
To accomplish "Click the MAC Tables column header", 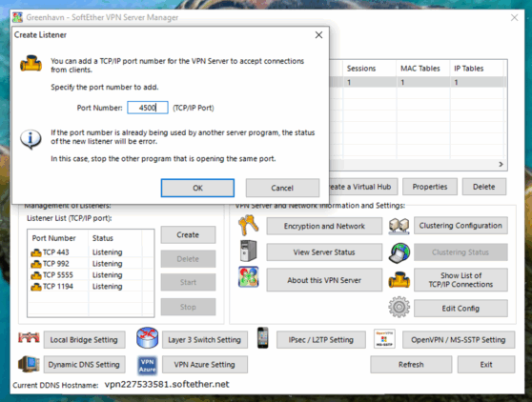I will click(423, 69).
